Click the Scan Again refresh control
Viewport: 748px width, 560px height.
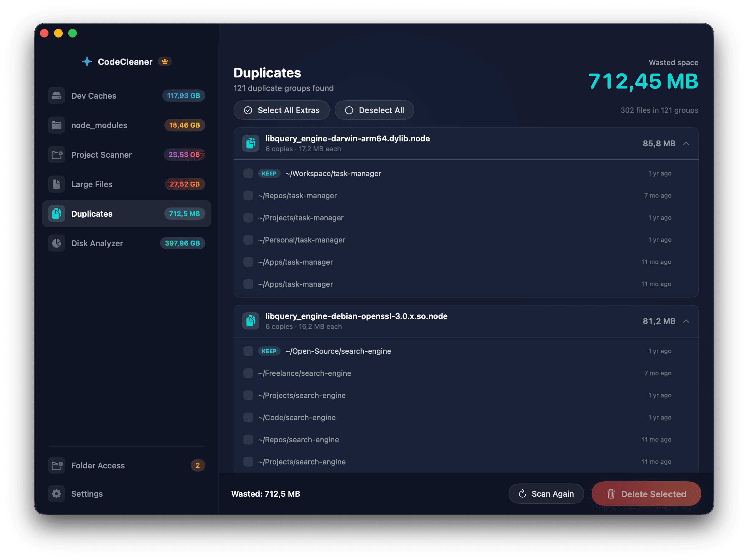click(x=546, y=494)
